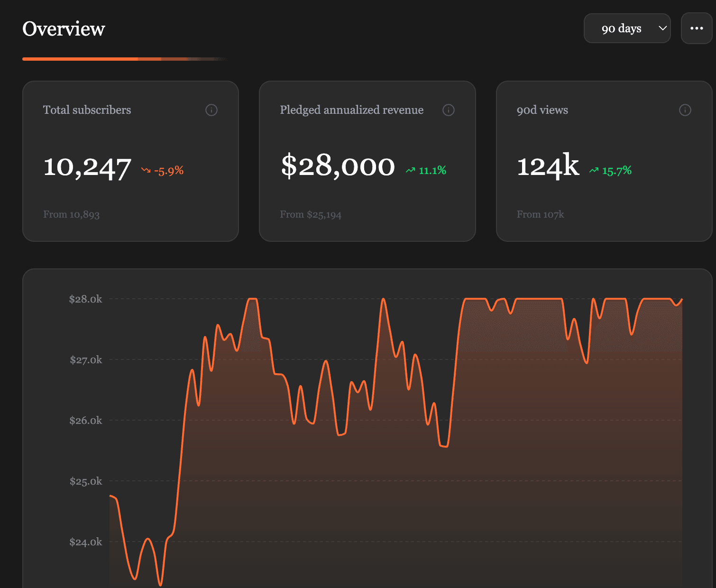Screen dimensions: 716x588
Task: Click the chevron inside the 90 days selector
Action: [662, 28]
